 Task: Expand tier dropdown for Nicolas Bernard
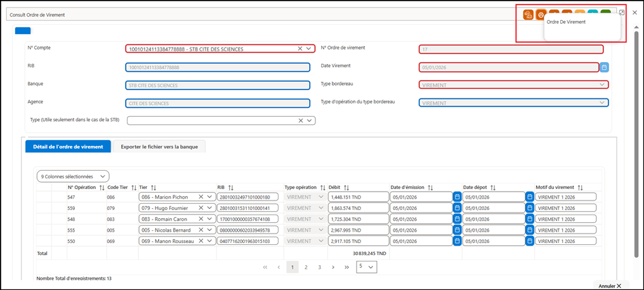click(209, 230)
